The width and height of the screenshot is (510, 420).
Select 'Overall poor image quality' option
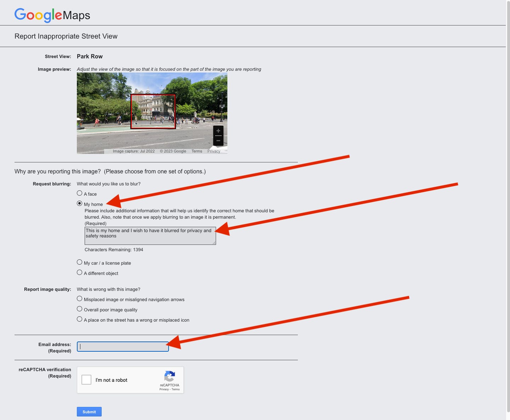(x=80, y=309)
